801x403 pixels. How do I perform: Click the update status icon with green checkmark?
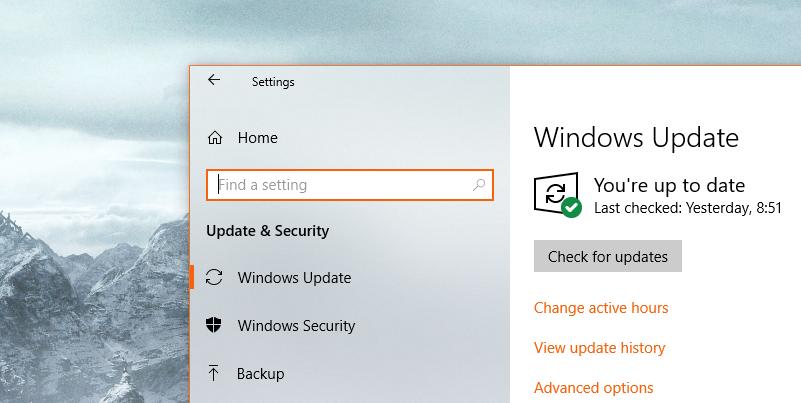(x=557, y=194)
